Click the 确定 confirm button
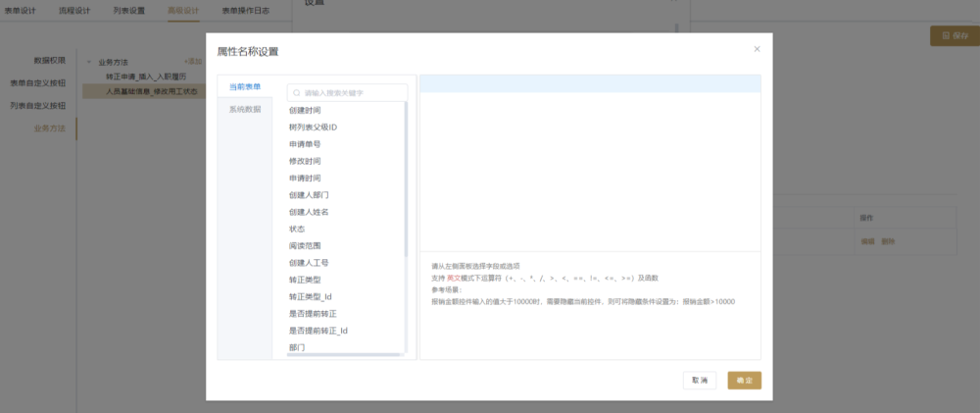Image resolution: width=980 pixels, height=413 pixels. (x=744, y=381)
